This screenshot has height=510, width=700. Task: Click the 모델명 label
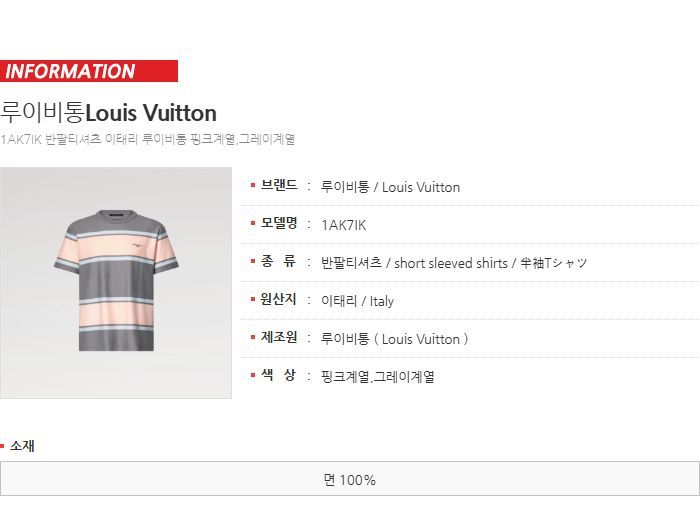click(279, 223)
